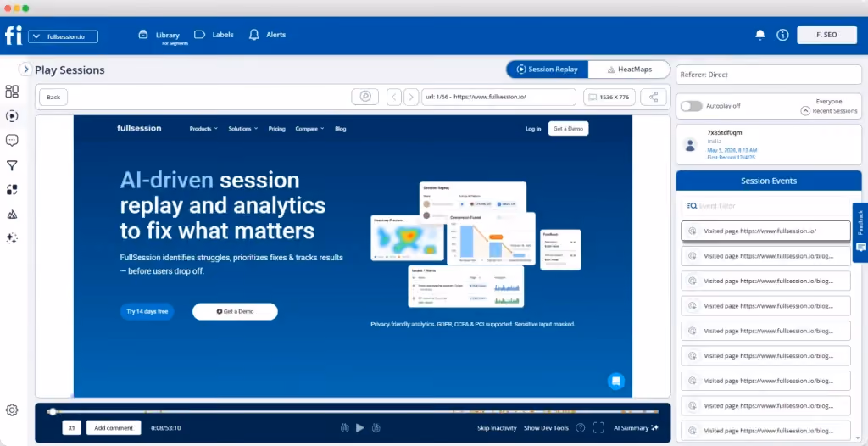Viewport: 868px width, 446px height.
Task: Click the replay timeline playhead handle
Action: 52,411
